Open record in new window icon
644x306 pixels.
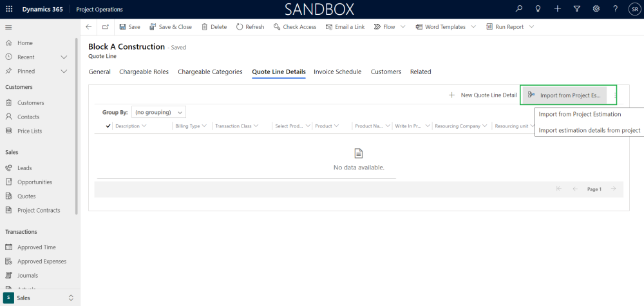pos(106,26)
